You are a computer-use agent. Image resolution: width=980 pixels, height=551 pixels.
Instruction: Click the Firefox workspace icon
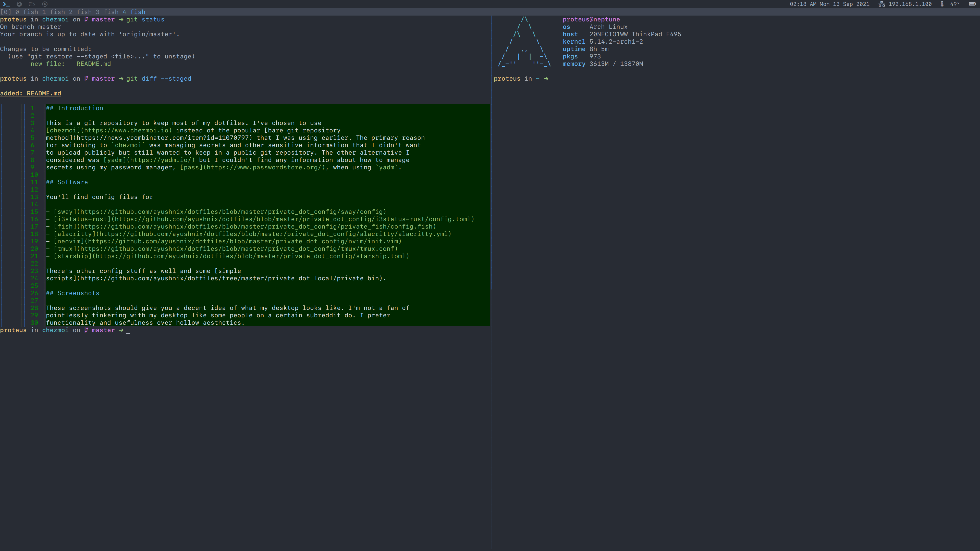[x=19, y=4]
